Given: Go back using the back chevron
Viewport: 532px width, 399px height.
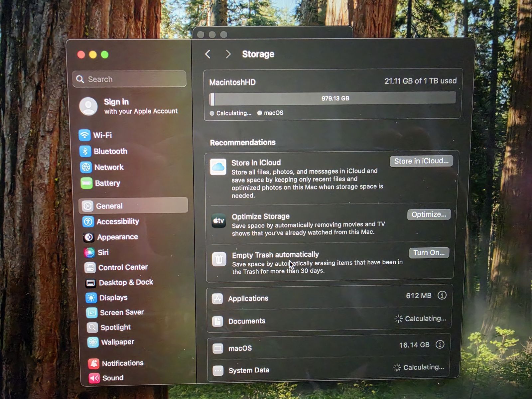Looking at the screenshot, I should click(x=208, y=54).
